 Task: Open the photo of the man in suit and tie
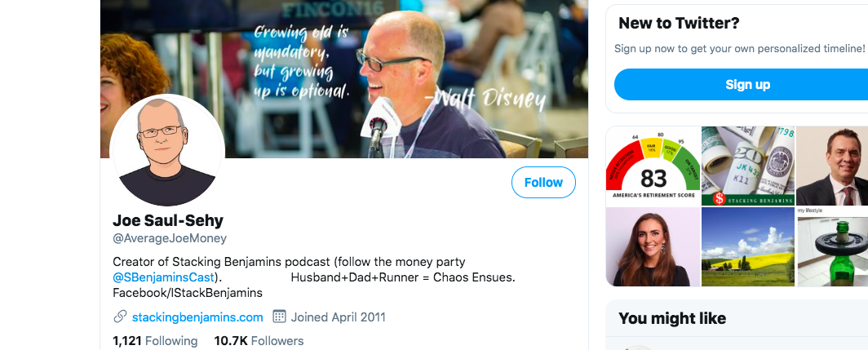point(832,166)
